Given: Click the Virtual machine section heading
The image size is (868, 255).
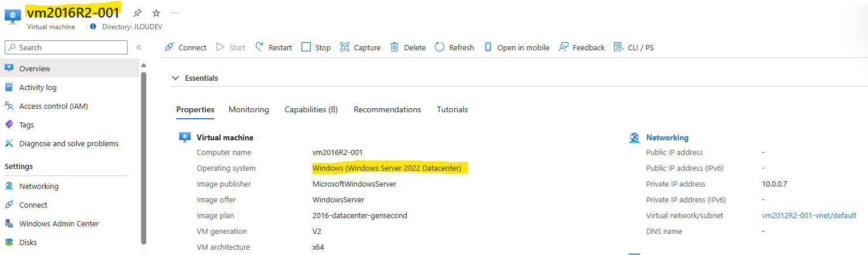Looking at the screenshot, I should tap(225, 137).
